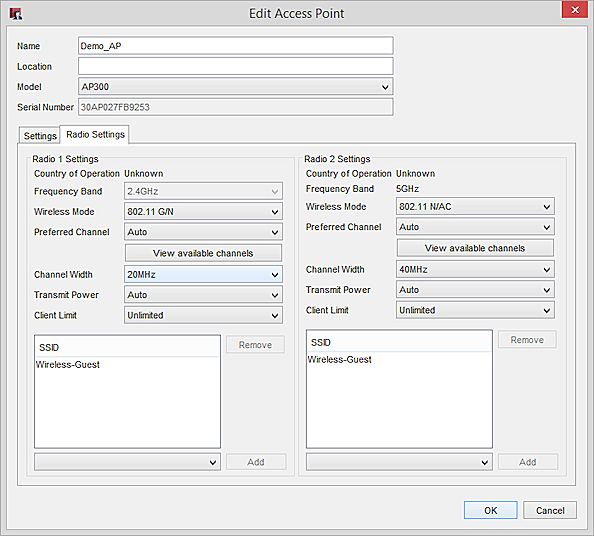Click Radio 1 Country of Operation Unknown value

[144, 173]
